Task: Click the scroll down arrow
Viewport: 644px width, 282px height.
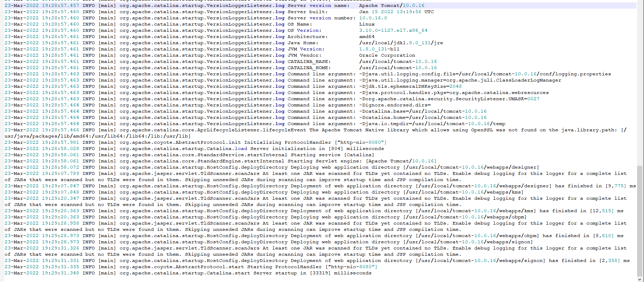Action: click(x=640, y=279)
